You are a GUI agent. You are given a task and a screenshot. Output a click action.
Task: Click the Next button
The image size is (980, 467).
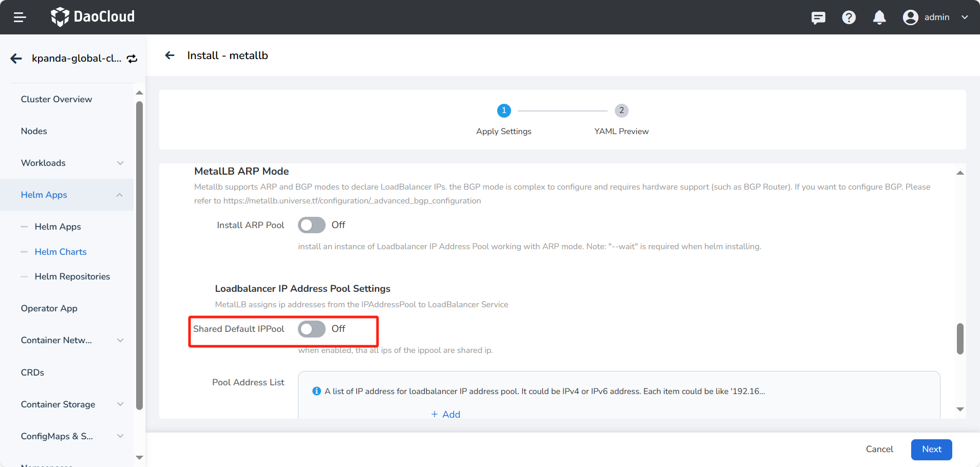pos(931,449)
